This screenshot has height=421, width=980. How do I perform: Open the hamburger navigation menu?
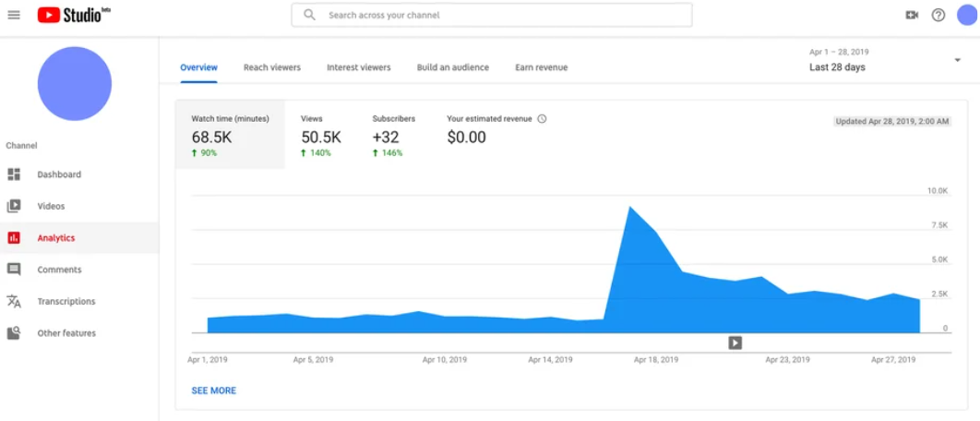click(x=14, y=15)
